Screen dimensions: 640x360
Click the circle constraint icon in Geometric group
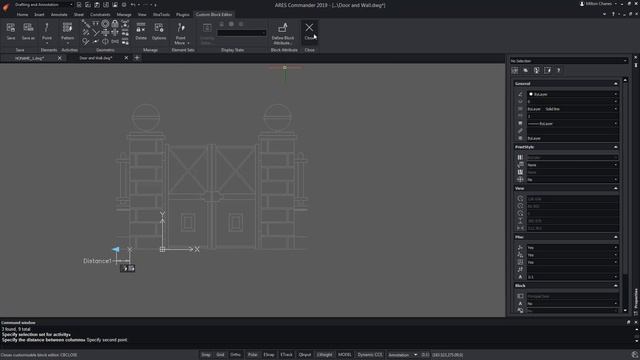click(x=105, y=24)
